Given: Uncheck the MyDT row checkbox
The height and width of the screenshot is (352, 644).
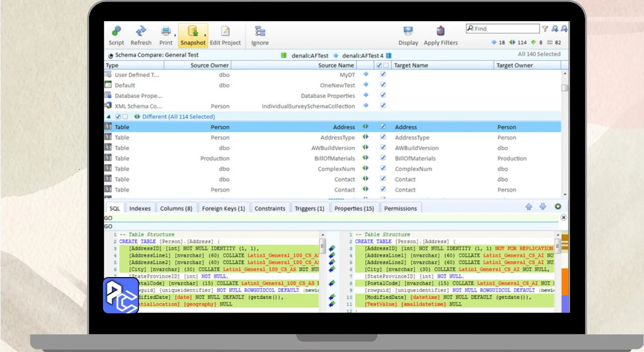Looking at the screenshot, I should pos(383,74).
